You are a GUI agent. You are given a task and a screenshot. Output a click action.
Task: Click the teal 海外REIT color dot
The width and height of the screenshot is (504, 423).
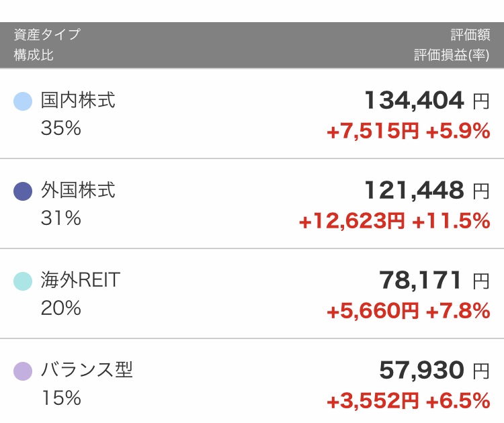click(23, 281)
